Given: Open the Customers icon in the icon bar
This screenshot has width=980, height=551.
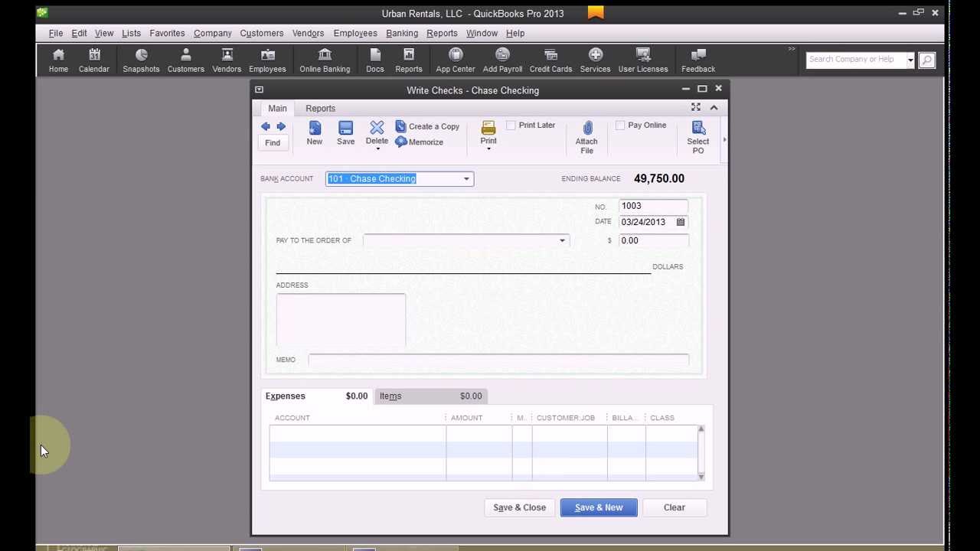Looking at the screenshot, I should click(x=186, y=60).
